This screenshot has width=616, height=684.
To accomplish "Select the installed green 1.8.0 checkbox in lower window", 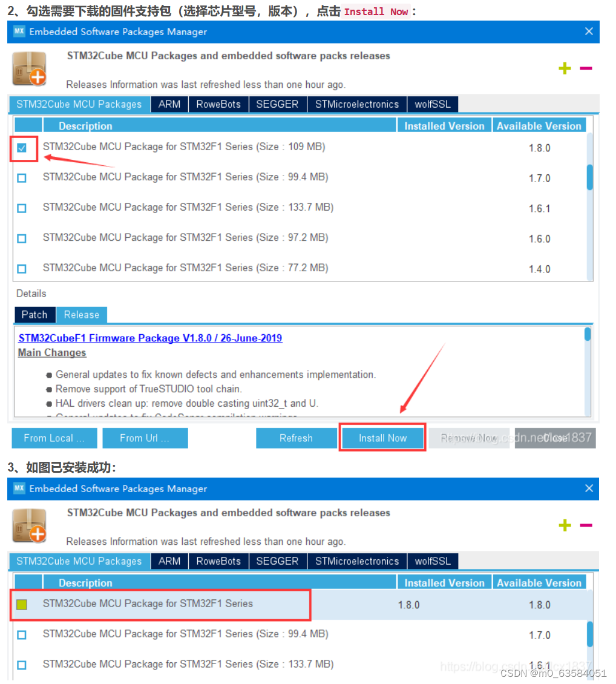I will [x=22, y=605].
